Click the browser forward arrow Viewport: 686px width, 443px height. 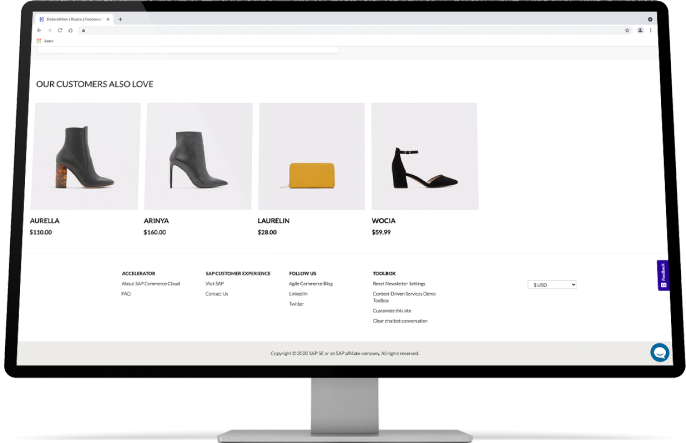coord(49,30)
